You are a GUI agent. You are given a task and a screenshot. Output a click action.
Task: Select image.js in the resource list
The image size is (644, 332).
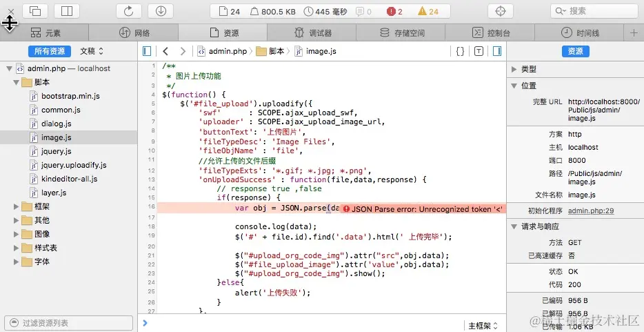[x=68, y=137]
